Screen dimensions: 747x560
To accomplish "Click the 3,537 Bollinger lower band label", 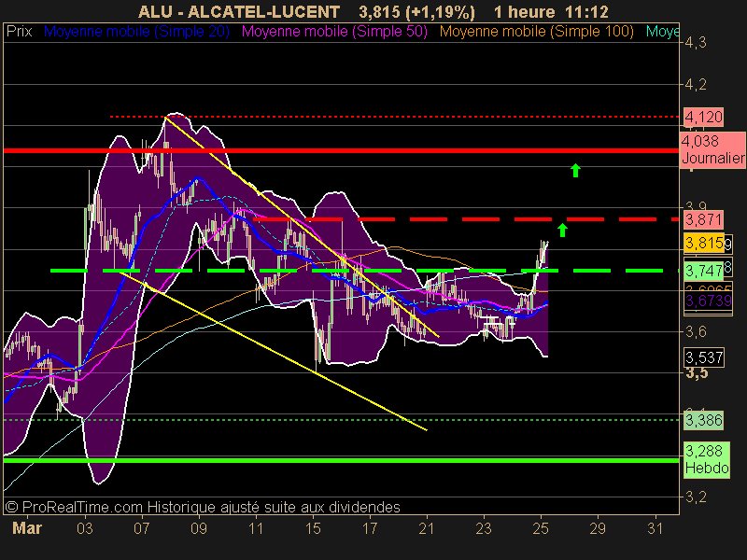I will click(x=704, y=357).
